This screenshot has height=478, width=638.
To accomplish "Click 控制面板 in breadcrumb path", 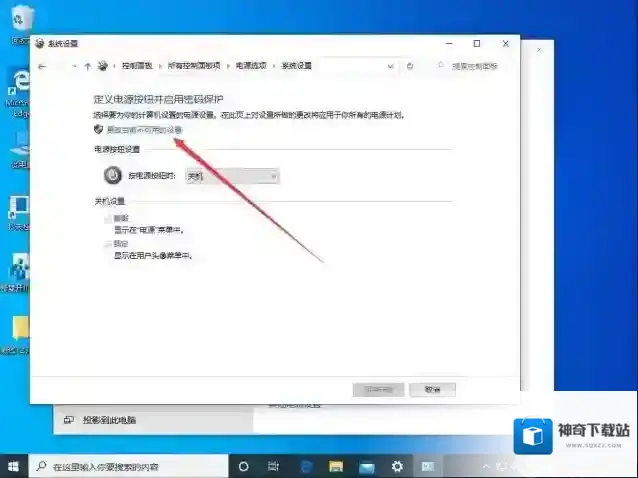I will click(137, 66).
